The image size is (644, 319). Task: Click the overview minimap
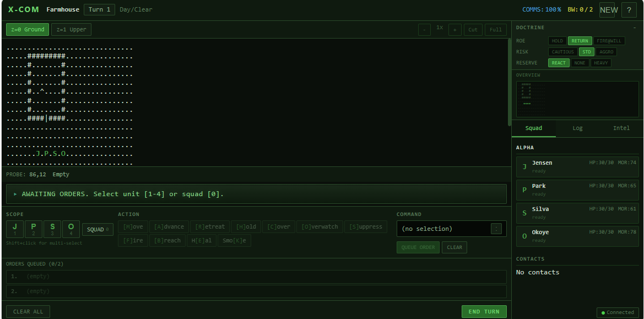[577, 99]
